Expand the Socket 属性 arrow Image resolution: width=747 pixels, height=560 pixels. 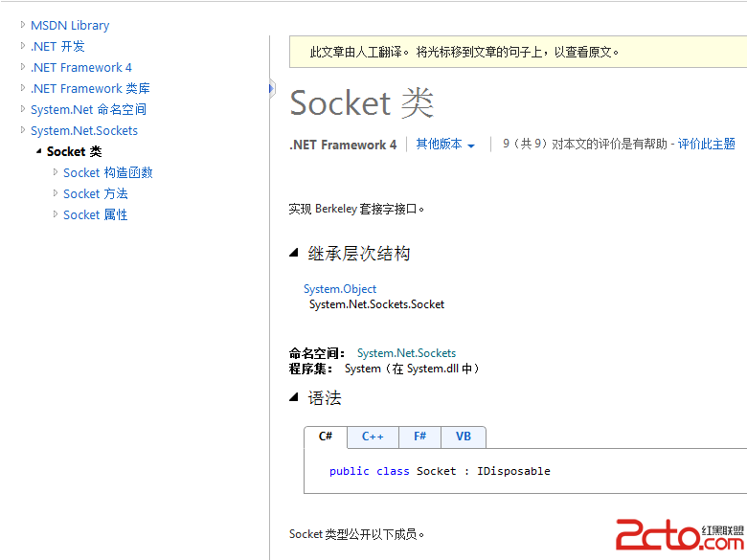pos(56,213)
